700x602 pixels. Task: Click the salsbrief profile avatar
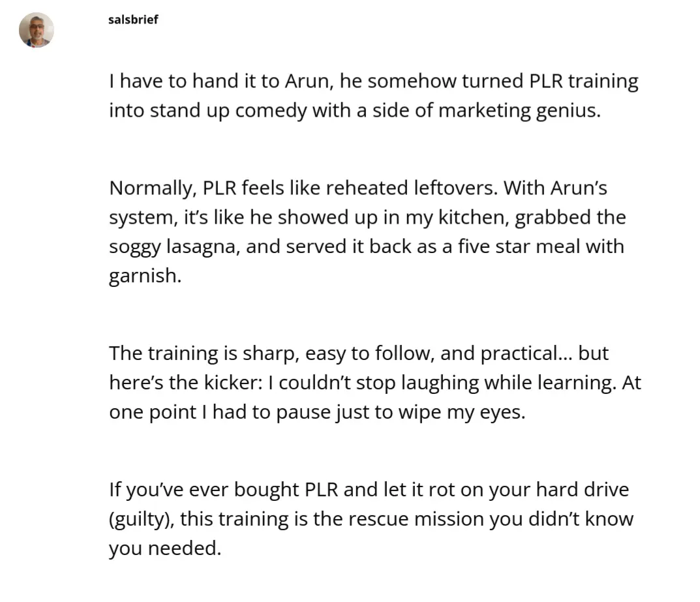pos(36,30)
